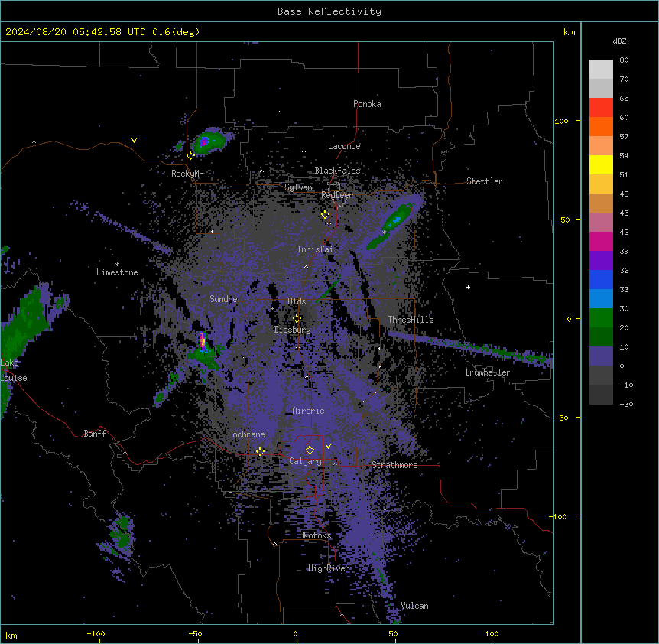Click the green storm cell northeast of RockyMH

[209, 141]
